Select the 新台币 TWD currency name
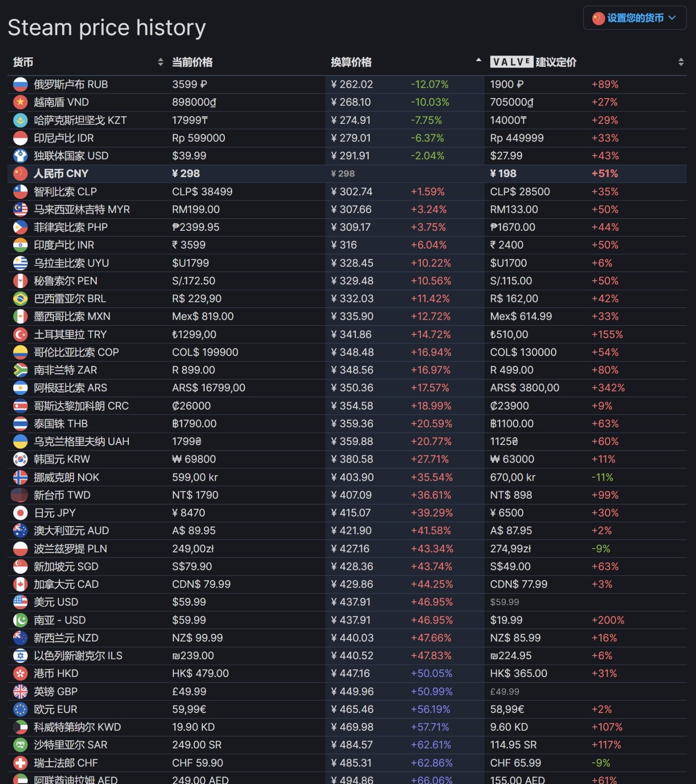This screenshot has width=696, height=784. coord(62,495)
